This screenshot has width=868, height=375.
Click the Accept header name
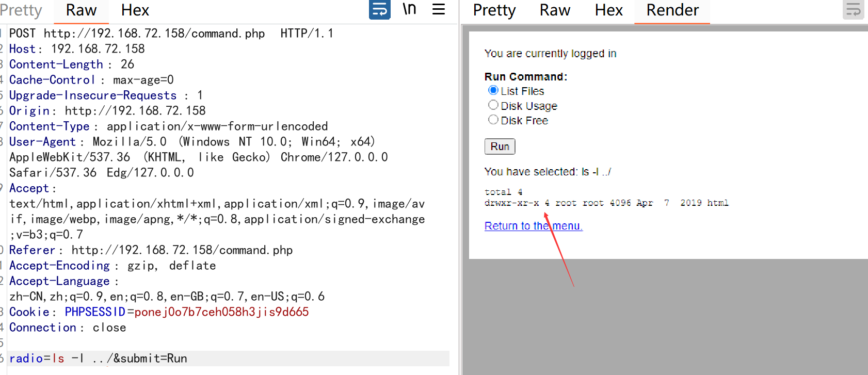(x=29, y=188)
